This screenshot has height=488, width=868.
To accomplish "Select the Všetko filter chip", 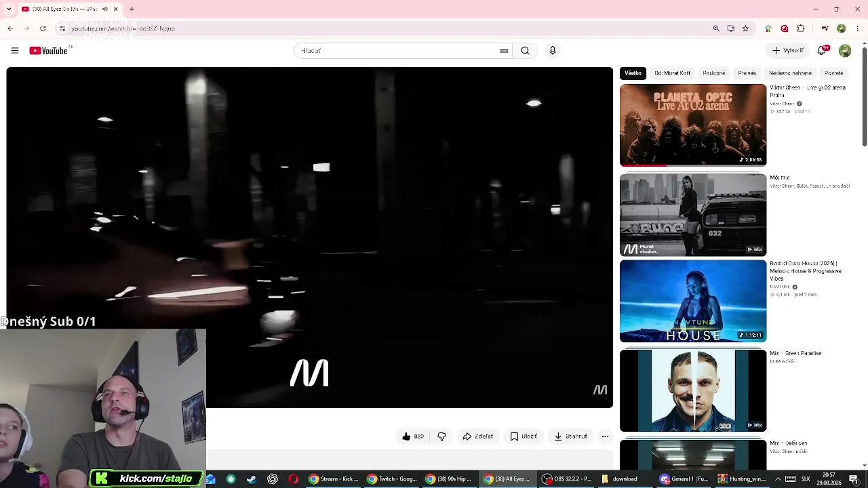I will pyautogui.click(x=633, y=73).
